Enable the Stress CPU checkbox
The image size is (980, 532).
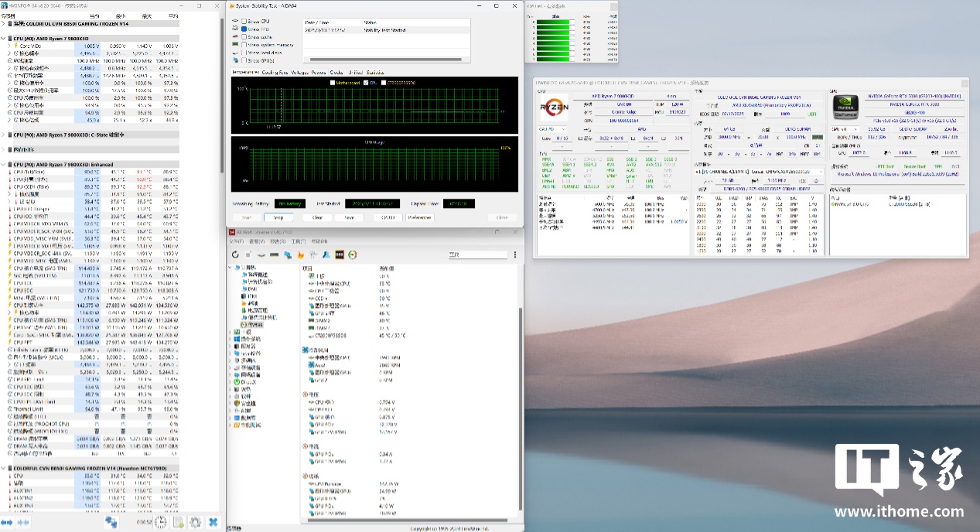tap(244, 22)
